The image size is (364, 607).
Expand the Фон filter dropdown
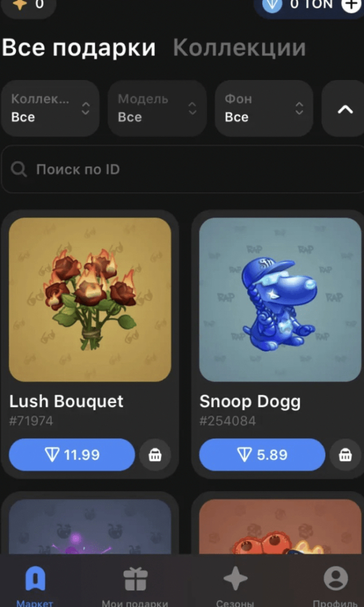click(264, 108)
